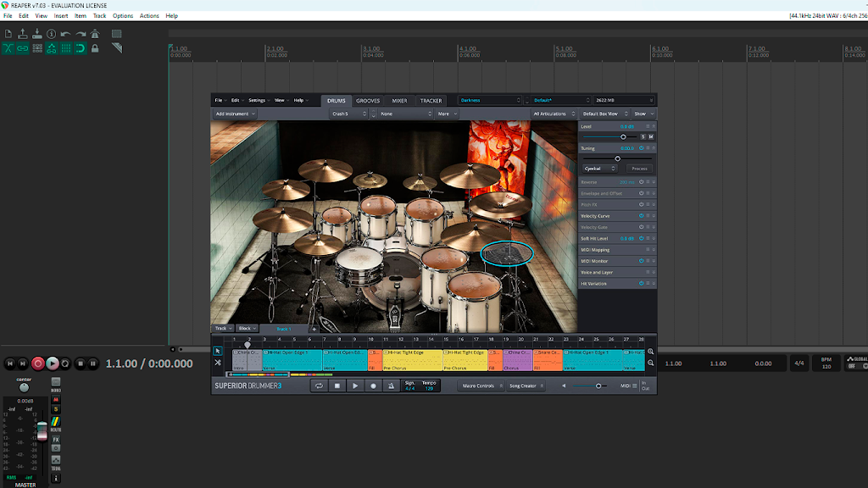Toggle Velocity Curve power button

(642, 216)
